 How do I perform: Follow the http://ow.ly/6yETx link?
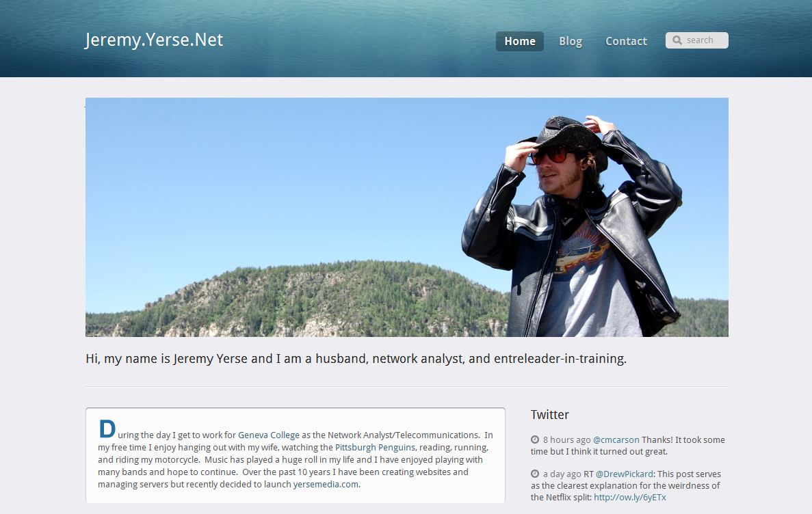point(630,498)
